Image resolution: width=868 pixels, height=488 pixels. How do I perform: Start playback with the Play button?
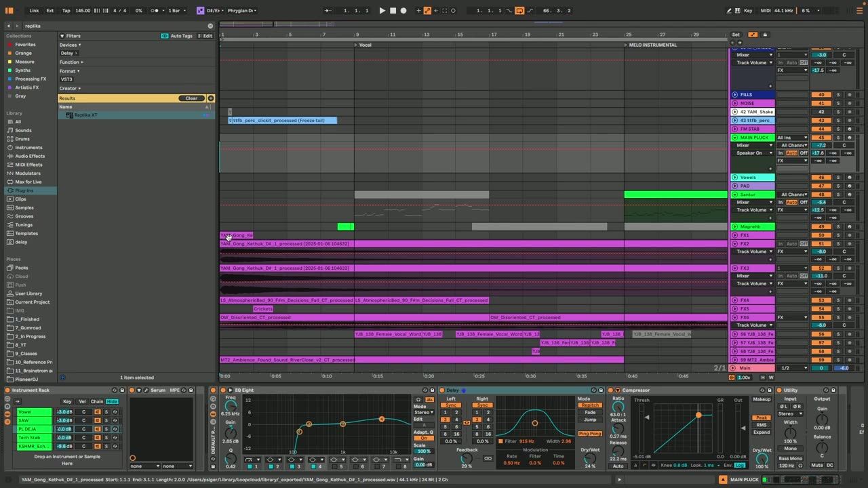pyautogui.click(x=382, y=11)
